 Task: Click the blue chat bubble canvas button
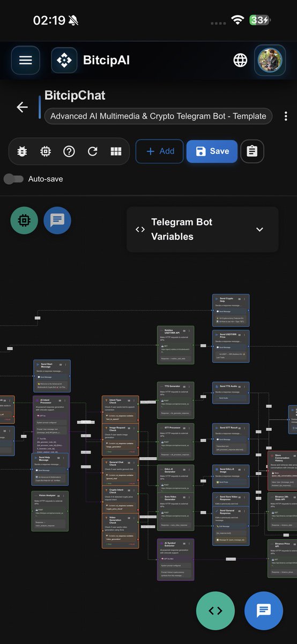coord(57,221)
